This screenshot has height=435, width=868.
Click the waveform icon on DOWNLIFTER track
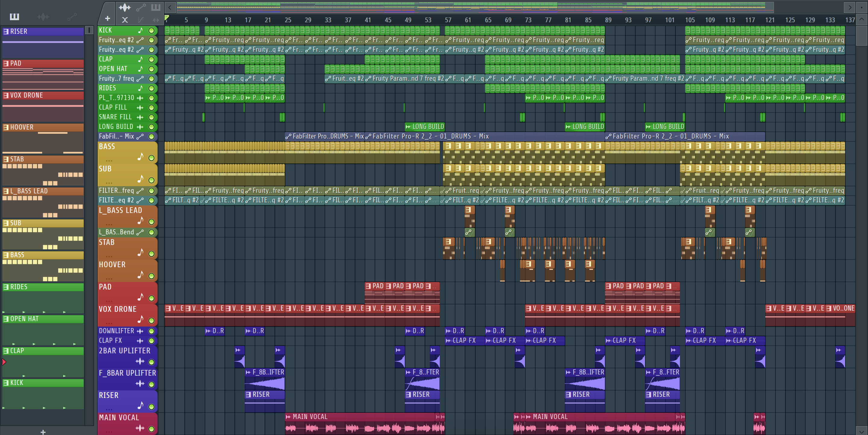click(x=140, y=331)
